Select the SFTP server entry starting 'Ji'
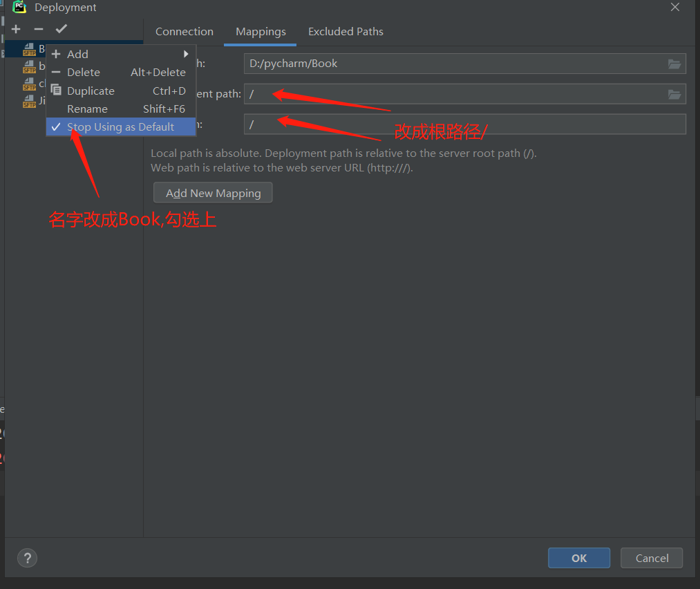The width and height of the screenshot is (700, 589). [x=34, y=100]
